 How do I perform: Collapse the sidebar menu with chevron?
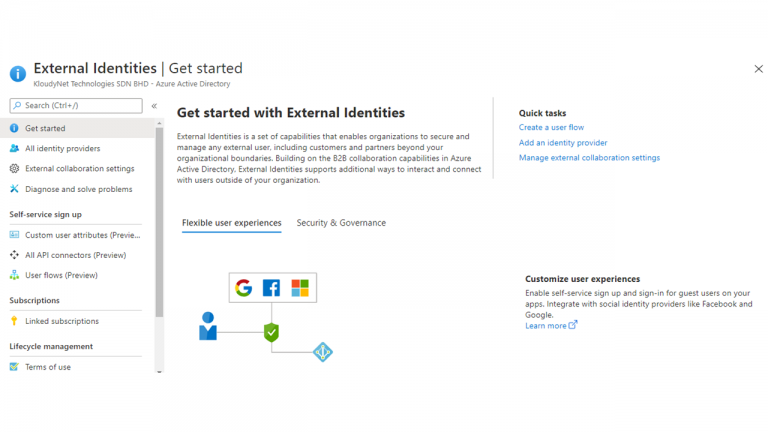click(x=154, y=105)
